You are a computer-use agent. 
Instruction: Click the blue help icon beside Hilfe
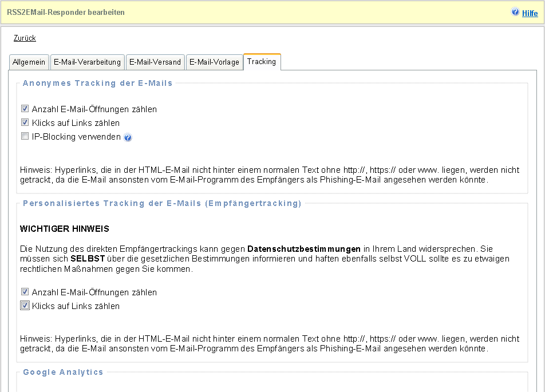515,12
